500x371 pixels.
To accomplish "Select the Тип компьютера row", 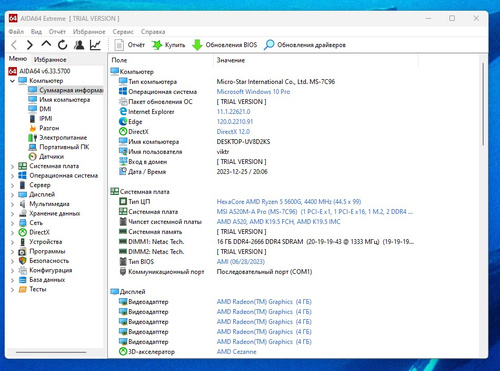I will click(227, 82).
